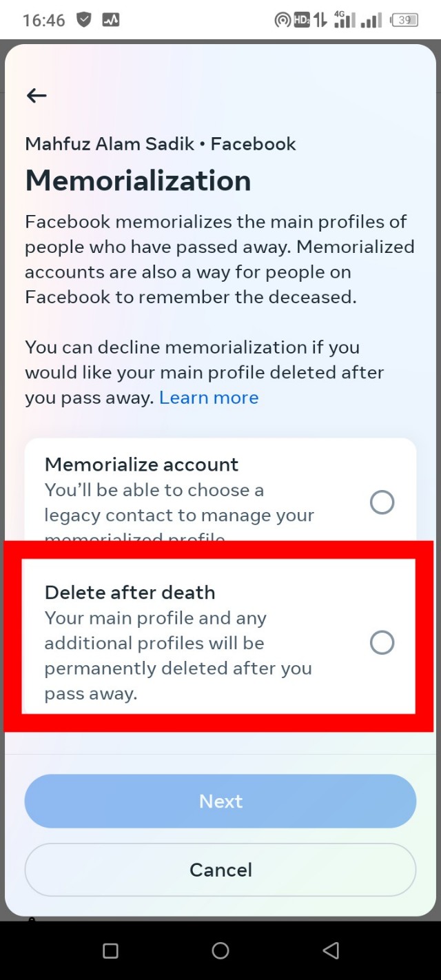Tap the status bar clock showing 16:46
This screenshot has height=980, width=441.
click(43, 20)
